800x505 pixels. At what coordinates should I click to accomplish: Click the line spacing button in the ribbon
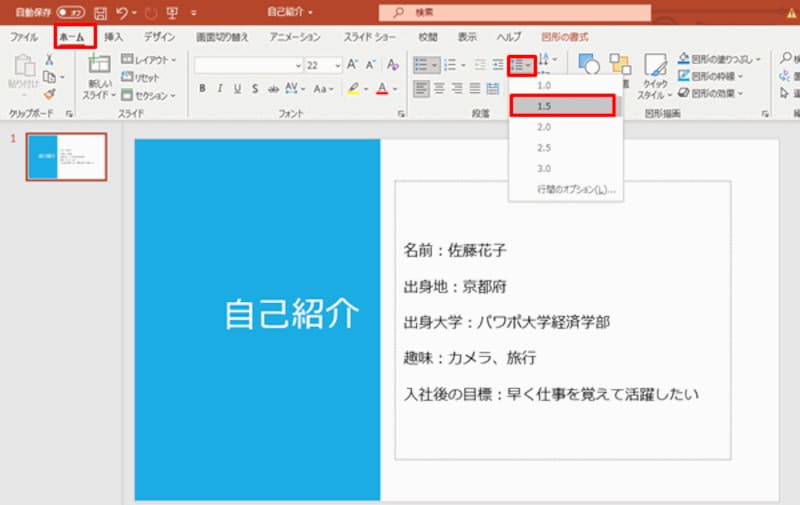pyautogui.click(x=521, y=66)
